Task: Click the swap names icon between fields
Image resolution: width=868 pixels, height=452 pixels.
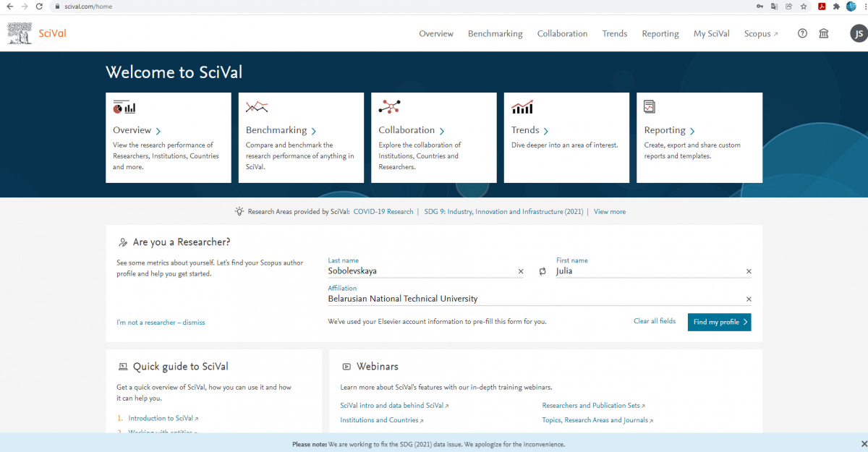Action: 542,271
